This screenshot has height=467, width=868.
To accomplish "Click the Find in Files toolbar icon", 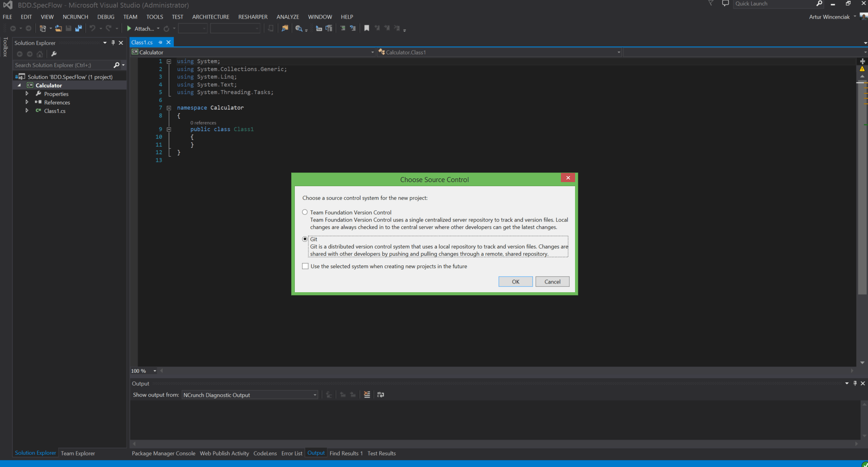I will tap(285, 28).
